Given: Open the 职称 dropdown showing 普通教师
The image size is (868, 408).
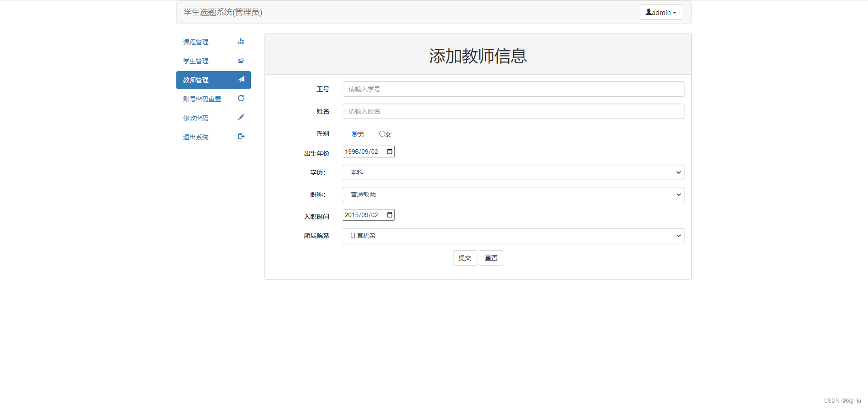Looking at the screenshot, I should tap(514, 195).
